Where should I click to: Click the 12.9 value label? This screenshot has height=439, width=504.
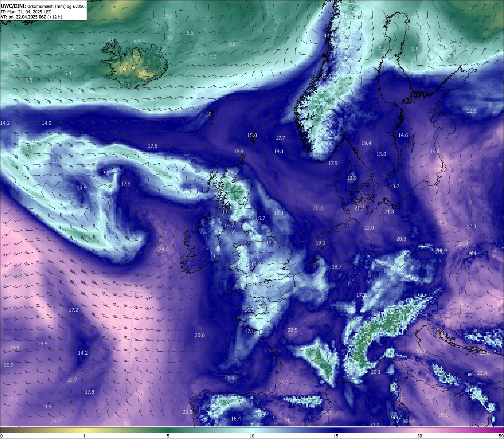(352, 178)
